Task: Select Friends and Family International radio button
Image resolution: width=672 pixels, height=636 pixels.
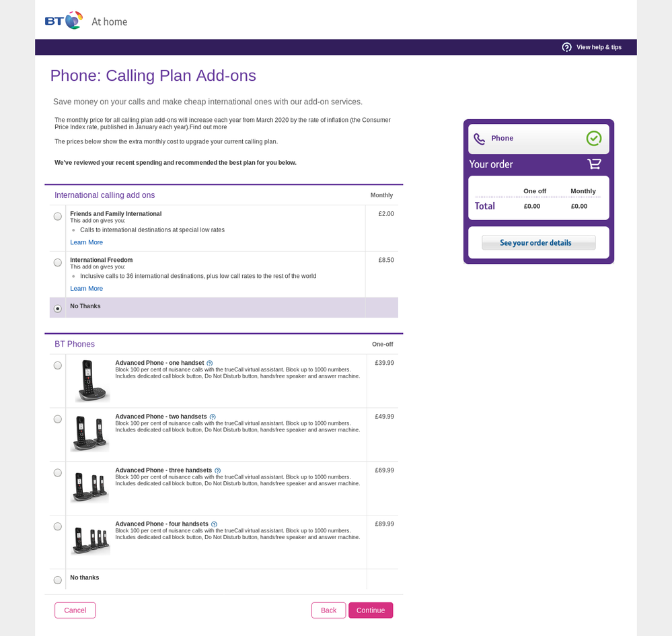Action: [x=58, y=217]
